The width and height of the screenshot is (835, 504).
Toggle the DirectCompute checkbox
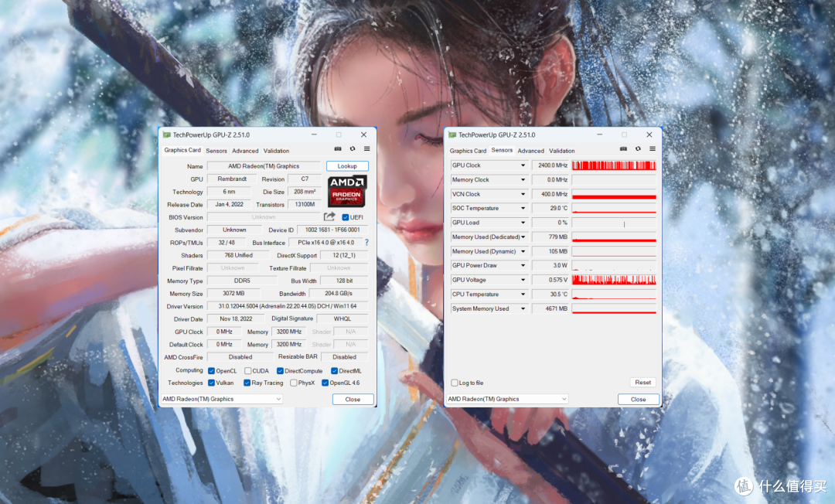click(x=280, y=371)
